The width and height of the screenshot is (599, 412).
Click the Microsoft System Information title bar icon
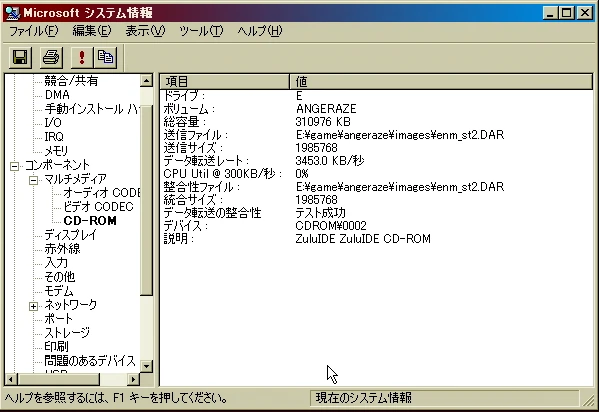pos(12,13)
